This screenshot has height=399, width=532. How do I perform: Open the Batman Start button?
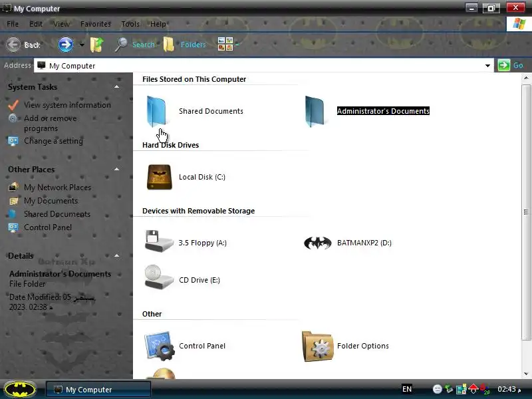click(20, 389)
